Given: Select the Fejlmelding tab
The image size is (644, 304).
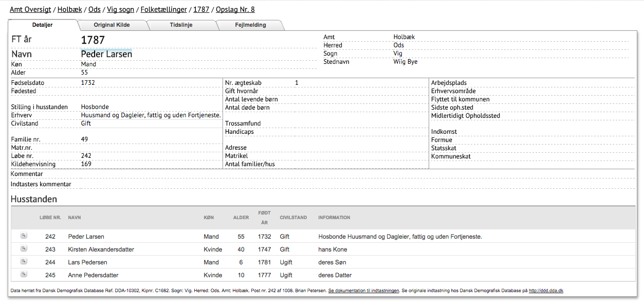Looking at the screenshot, I should tap(250, 25).
